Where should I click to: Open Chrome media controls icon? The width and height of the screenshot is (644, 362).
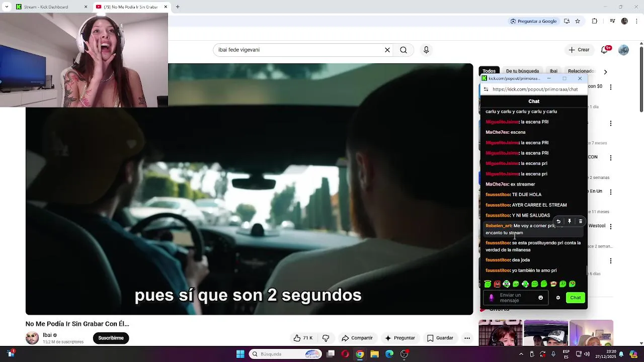click(612, 21)
